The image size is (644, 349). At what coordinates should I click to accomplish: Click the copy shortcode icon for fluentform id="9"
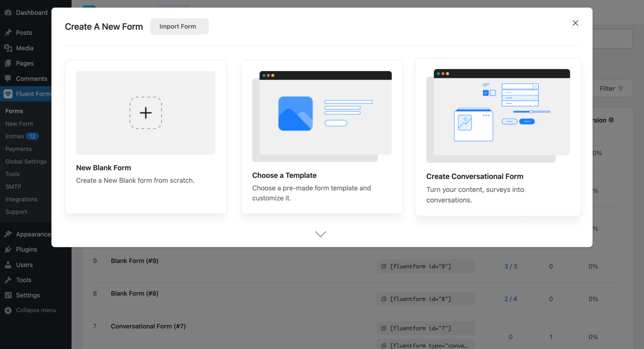(384, 266)
